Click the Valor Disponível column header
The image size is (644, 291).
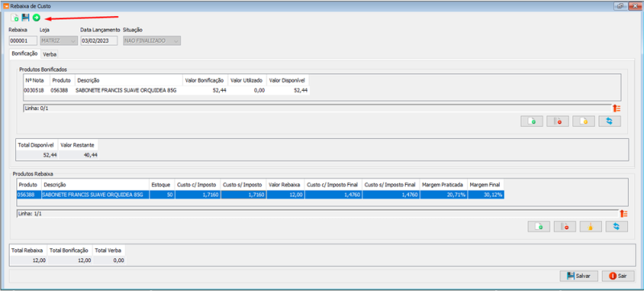[288, 80]
